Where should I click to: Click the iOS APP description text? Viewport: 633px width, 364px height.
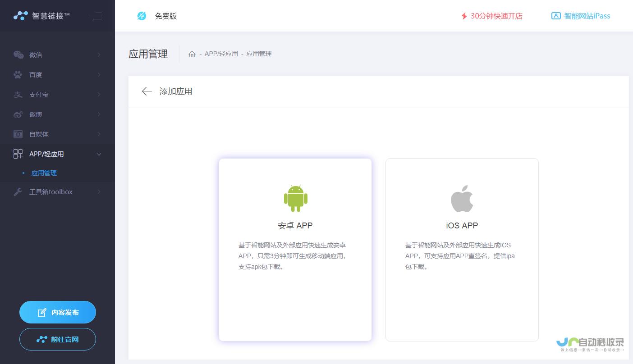(460, 256)
